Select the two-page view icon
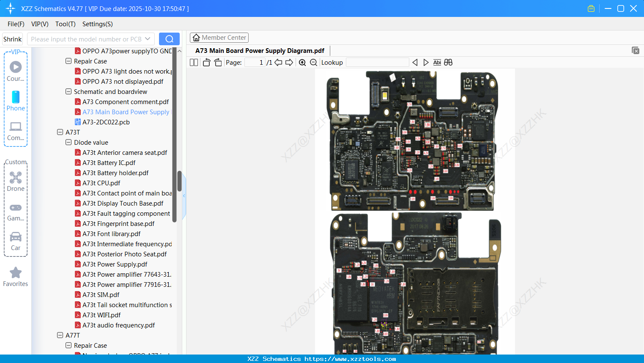 click(193, 62)
